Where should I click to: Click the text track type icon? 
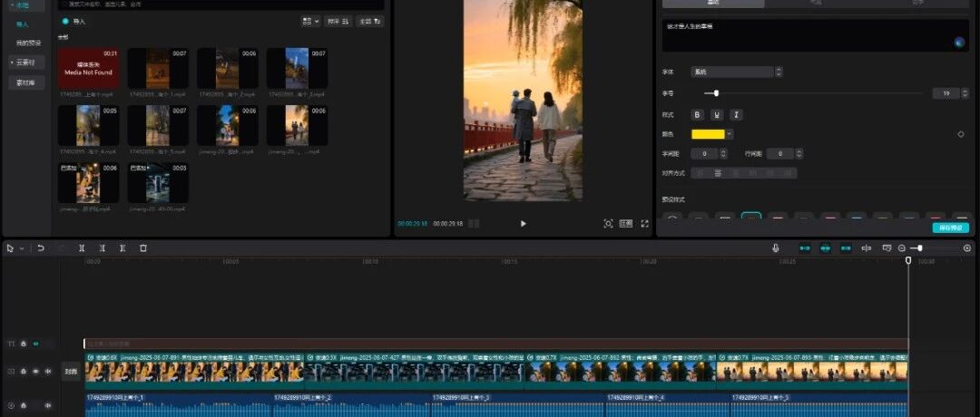pyautogui.click(x=11, y=344)
